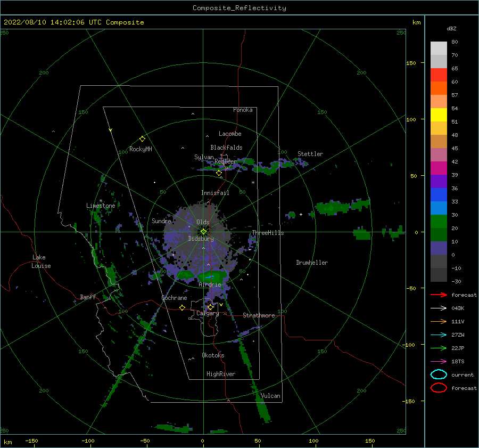Pick the pink 45–42 dBZ color band
The width and height of the screenshot is (479, 448).
point(439,154)
